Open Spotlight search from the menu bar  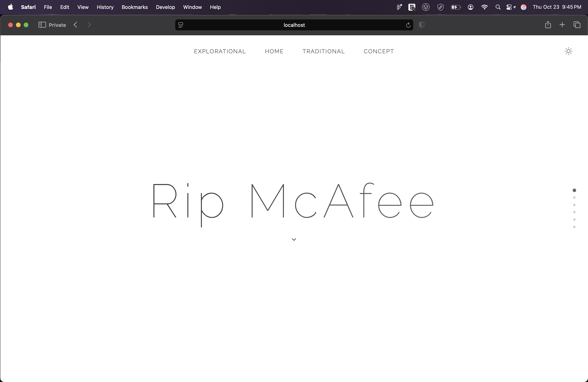(498, 7)
